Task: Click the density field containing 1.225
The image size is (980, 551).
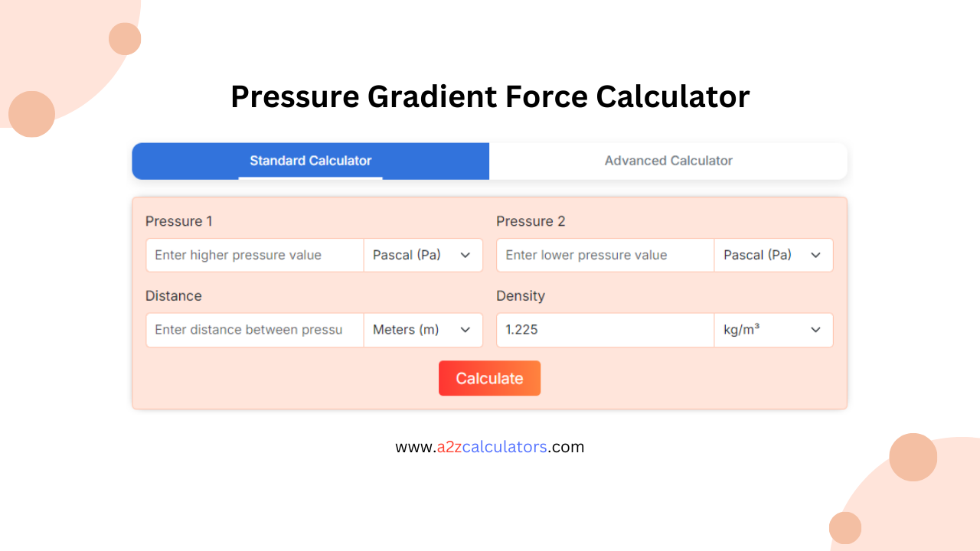Action: [605, 330]
